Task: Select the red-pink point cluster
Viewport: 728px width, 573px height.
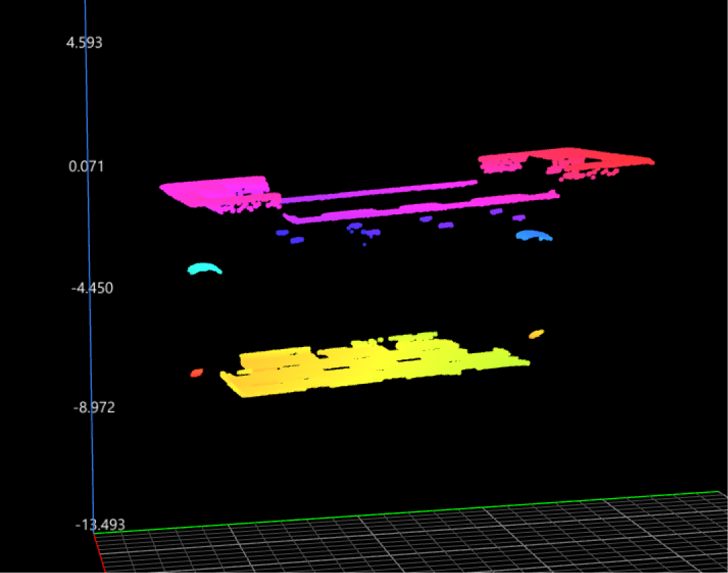Action: (565, 161)
